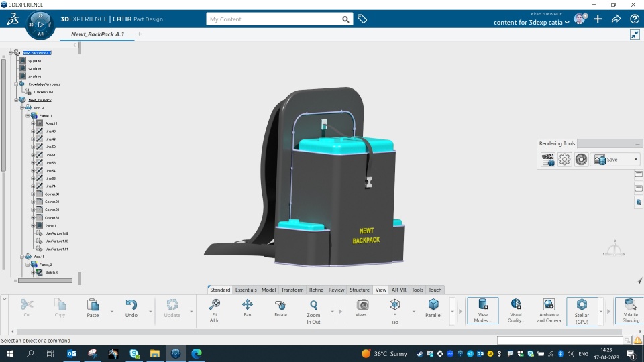This screenshot has height=362, width=644.
Task: Click the tag icon beside search
Action: (x=362, y=19)
